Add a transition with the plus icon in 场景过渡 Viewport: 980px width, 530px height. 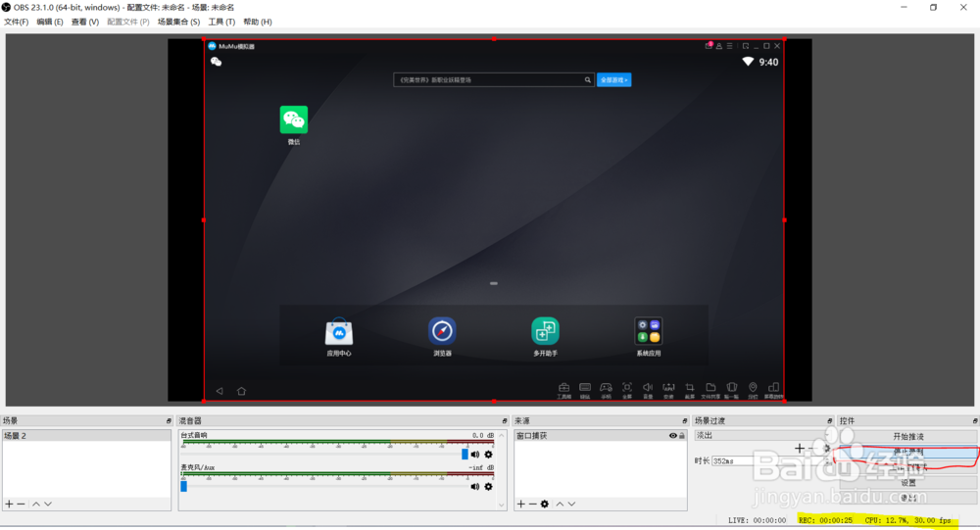point(799,448)
